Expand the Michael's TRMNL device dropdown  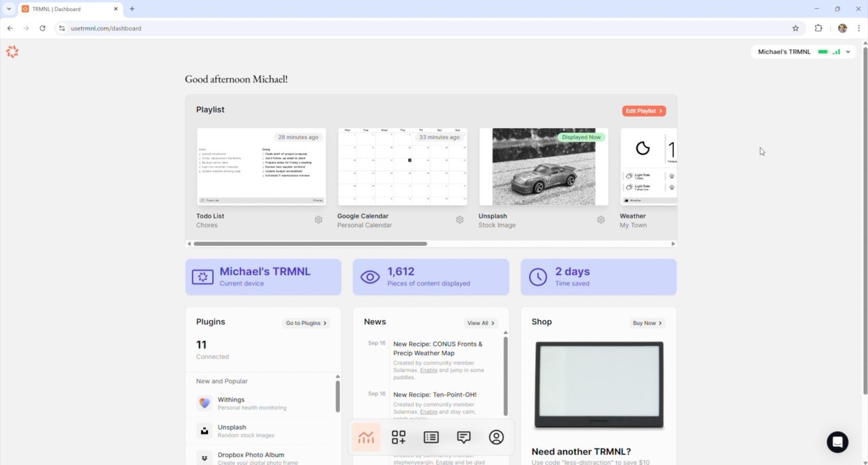pyautogui.click(x=848, y=52)
